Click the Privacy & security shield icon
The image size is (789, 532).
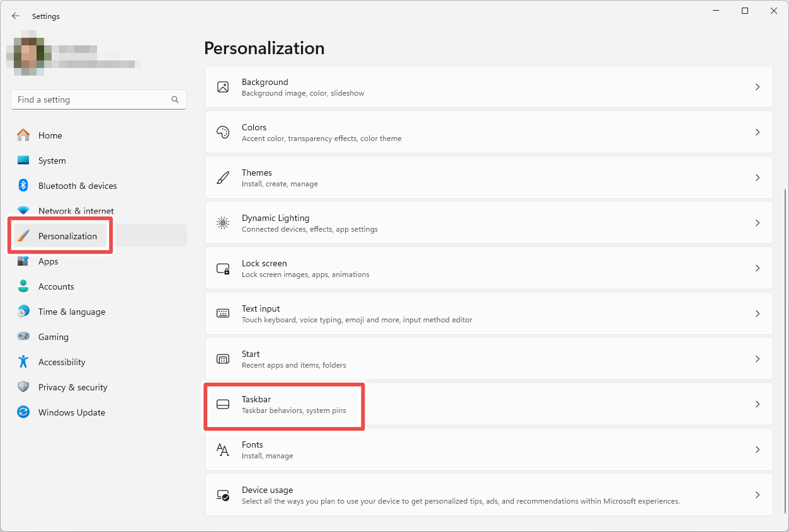click(23, 387)
